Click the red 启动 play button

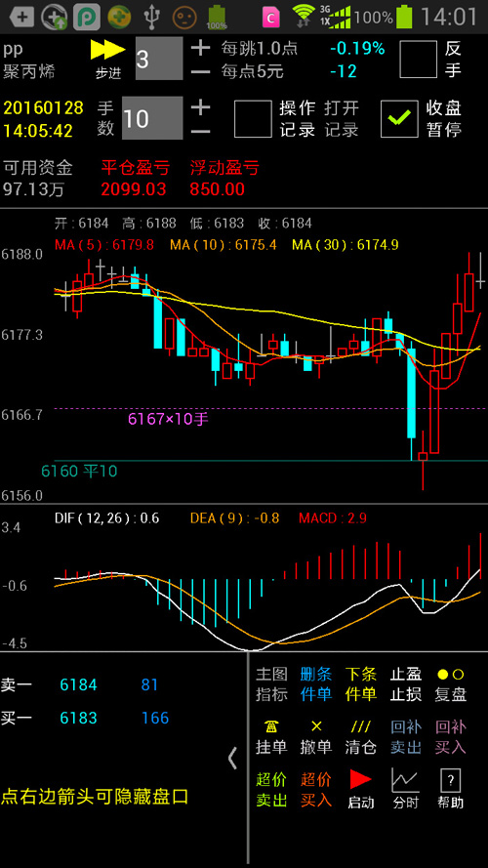pyautogui.click(x=361, y=779)
